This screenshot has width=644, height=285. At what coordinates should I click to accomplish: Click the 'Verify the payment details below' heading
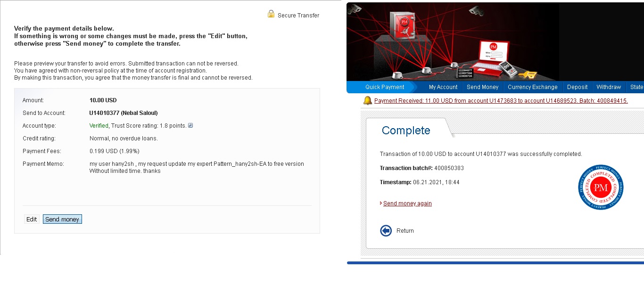pos(64,29)
